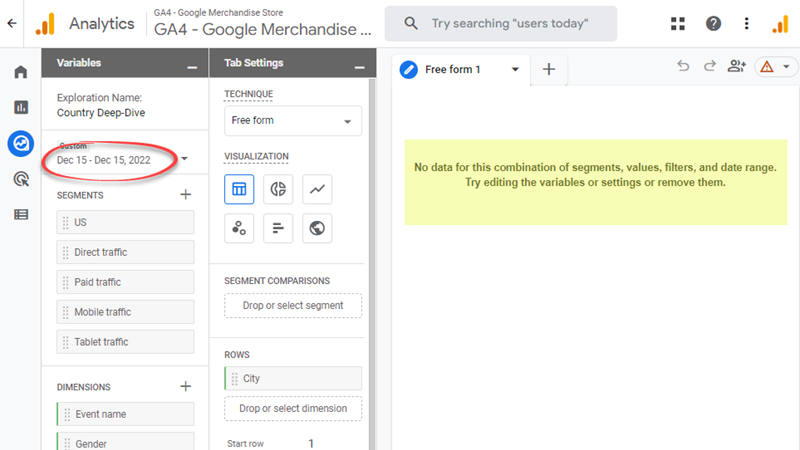Minimize the Tab Settings panel

pyautogui.click(x=360, y=67)
